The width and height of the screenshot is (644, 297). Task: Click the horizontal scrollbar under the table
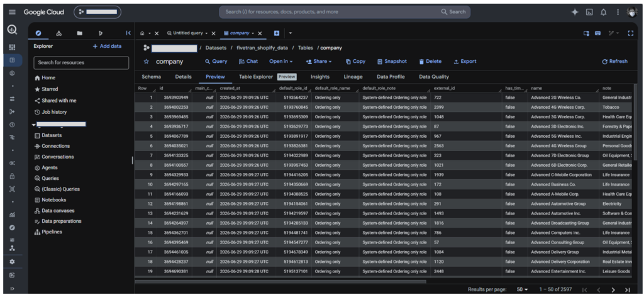[x=280, y=281]
